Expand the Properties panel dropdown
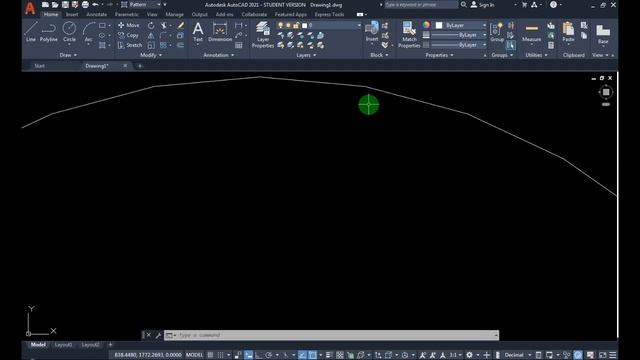The image size is (640, 360). [x=440, y=55]
